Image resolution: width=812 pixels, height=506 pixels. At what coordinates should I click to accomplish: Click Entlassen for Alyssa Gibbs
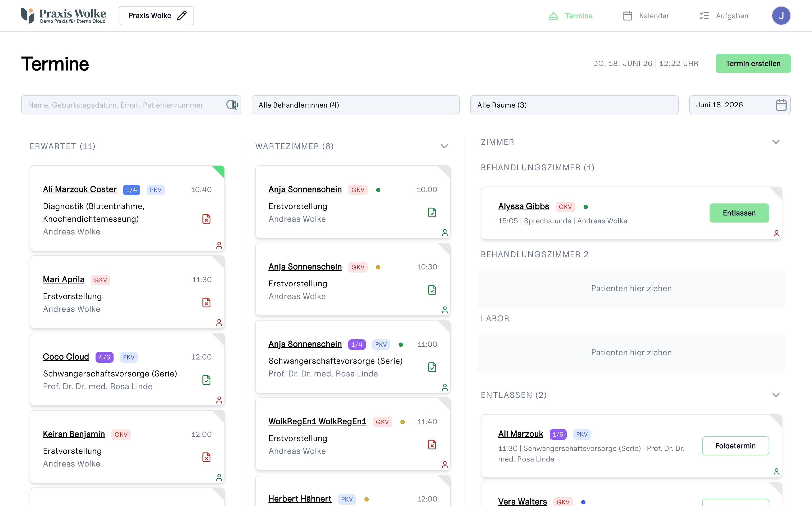[739, 213]
